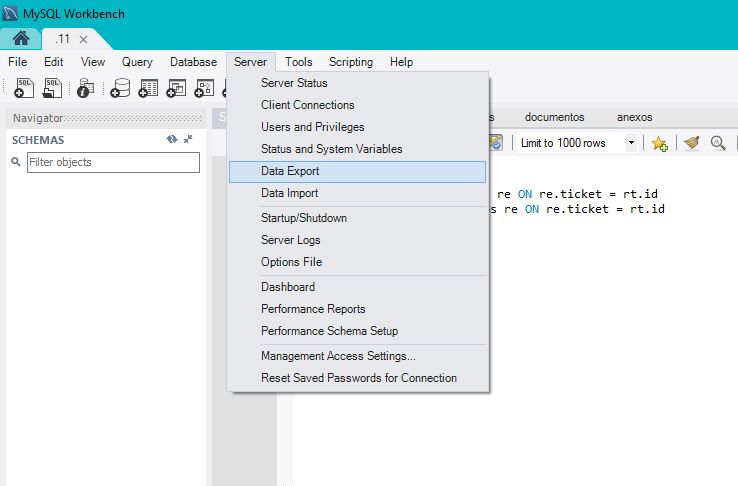Create new schema toolbar icon
Image resolution: width=738 pixels, height=486 pixels.
tap(120, 88)
